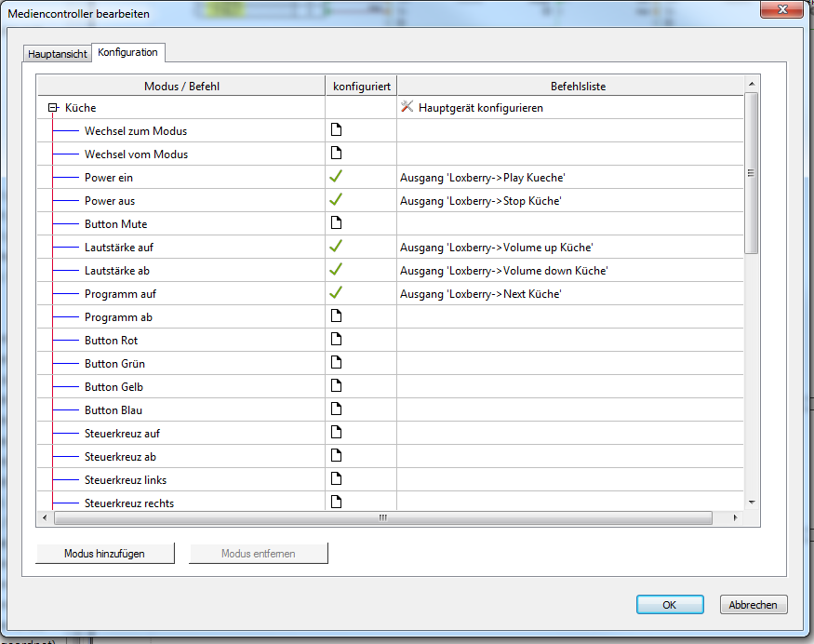Click the Hauptgerät konfigurieren text
Image resolution: width=814 pixels, height=644 pixels.
click(481, 108)
